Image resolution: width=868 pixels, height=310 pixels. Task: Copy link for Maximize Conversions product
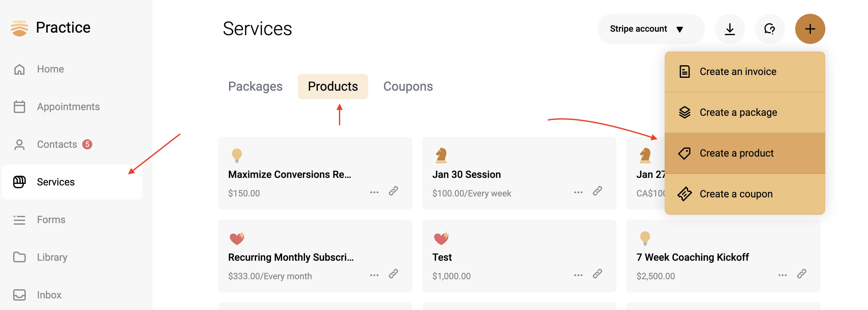393,191
